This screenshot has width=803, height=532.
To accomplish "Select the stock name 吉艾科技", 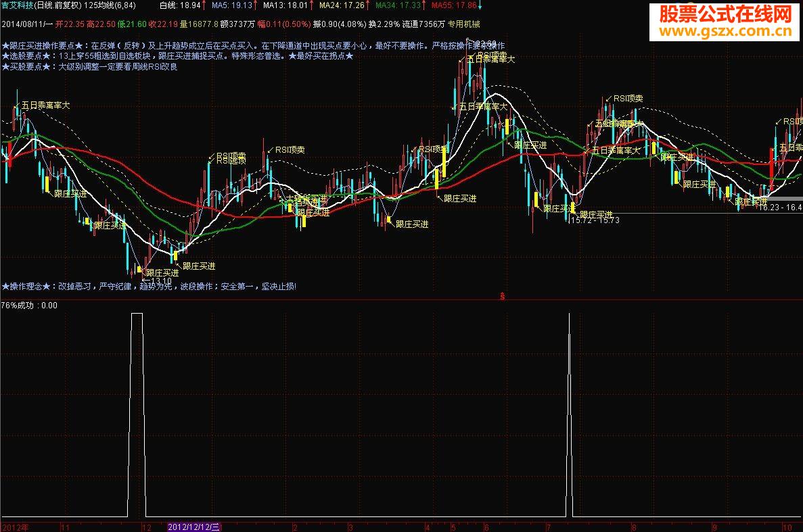I will click(x=18, y=5).
